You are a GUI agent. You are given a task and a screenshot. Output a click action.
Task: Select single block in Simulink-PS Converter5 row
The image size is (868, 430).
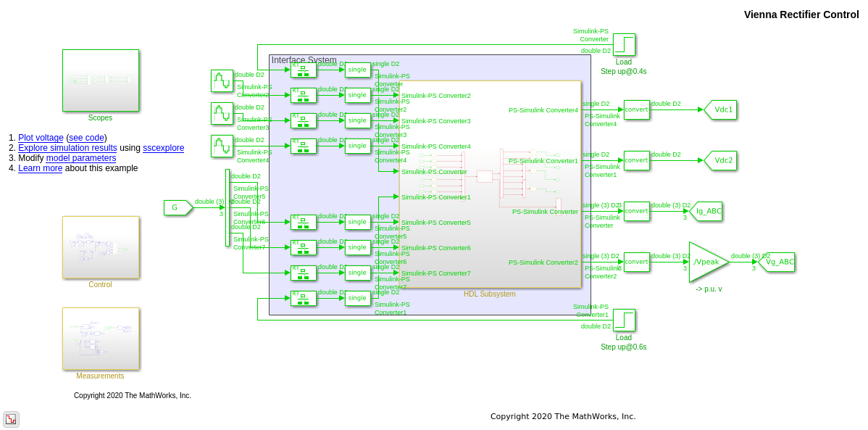point(358,222)
